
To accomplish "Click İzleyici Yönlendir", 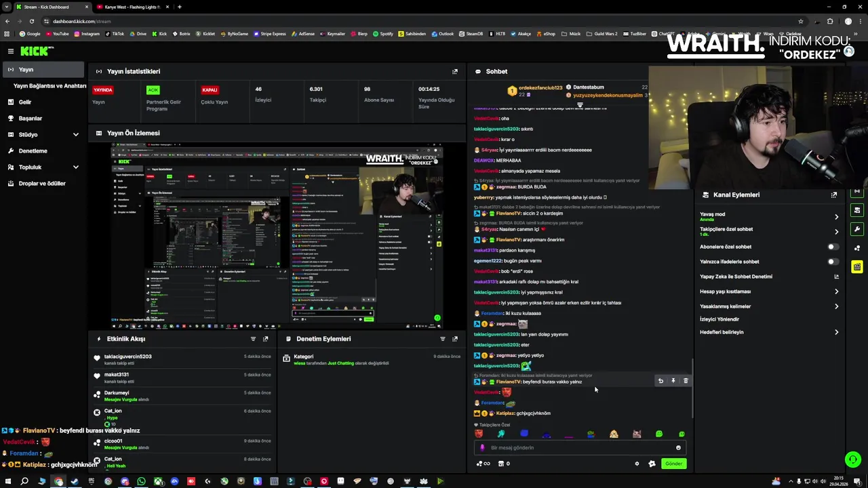I will point(719,319).
